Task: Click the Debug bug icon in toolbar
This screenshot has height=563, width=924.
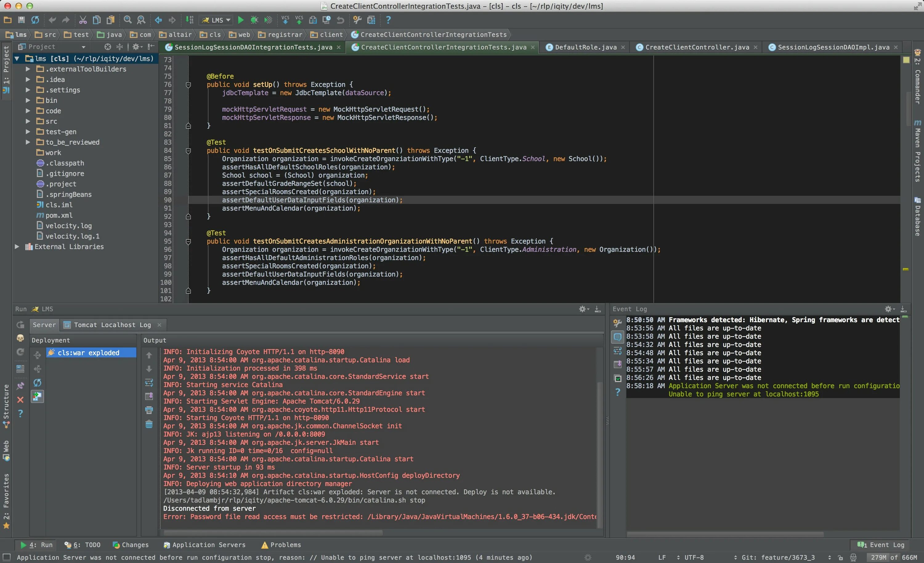Action: tap(254, 20)
